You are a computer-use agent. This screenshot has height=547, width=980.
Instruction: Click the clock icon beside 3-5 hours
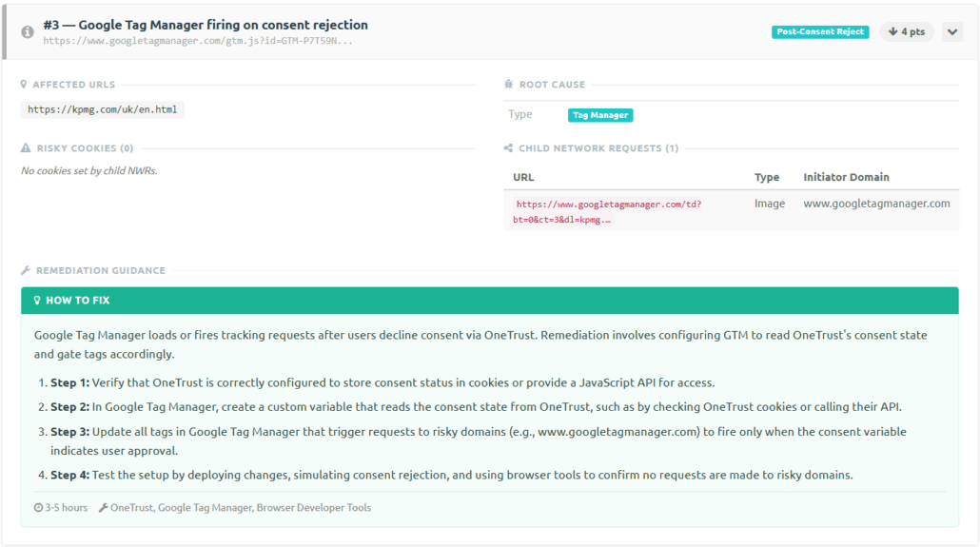(x=38, y=508)
